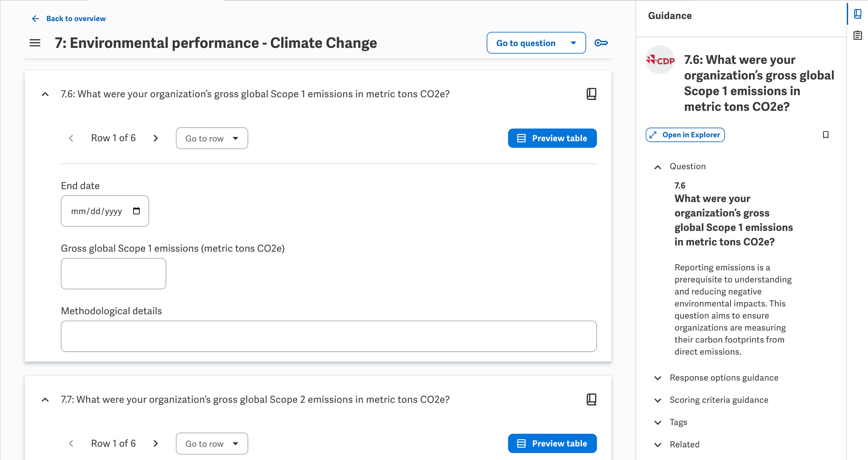The width and height of the screenshot is (868, 460).
Task: Open guidance for question 7.7
Action: [591, 399]
